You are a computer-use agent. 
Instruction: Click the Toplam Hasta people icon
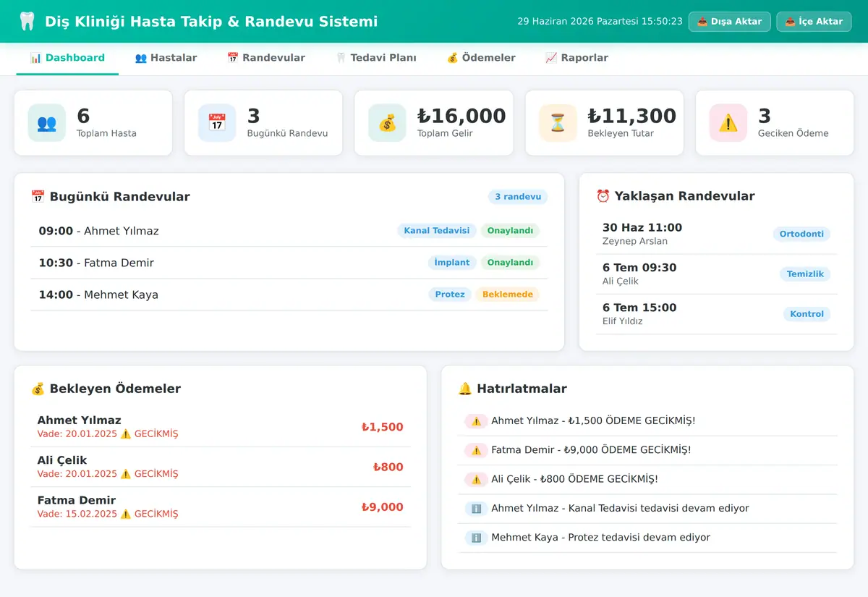(47, 123)
